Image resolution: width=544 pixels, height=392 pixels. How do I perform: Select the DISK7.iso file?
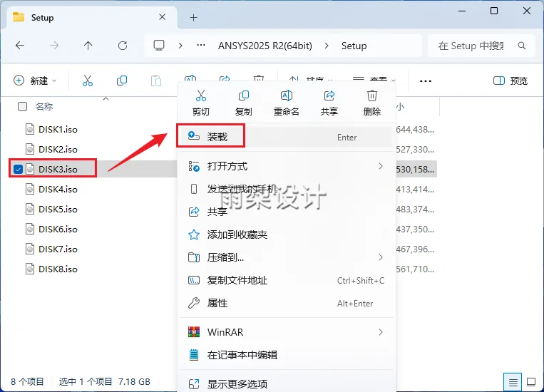pyautogui.click(x=58, y=249)
